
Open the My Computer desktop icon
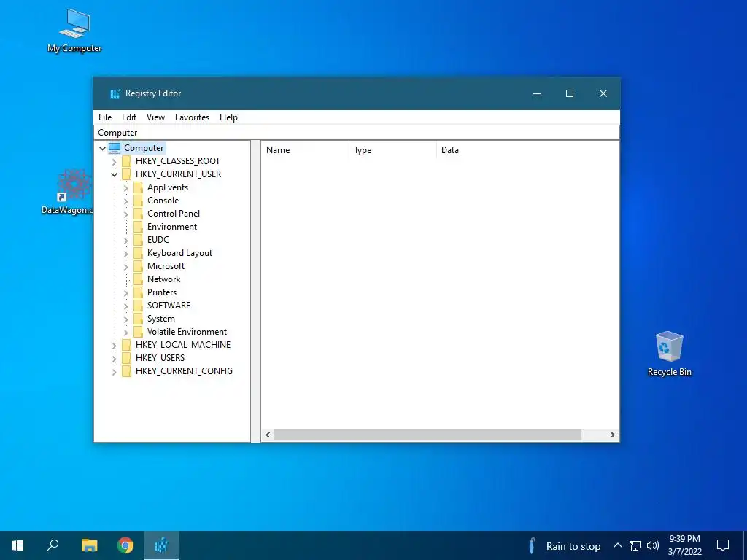74,30
